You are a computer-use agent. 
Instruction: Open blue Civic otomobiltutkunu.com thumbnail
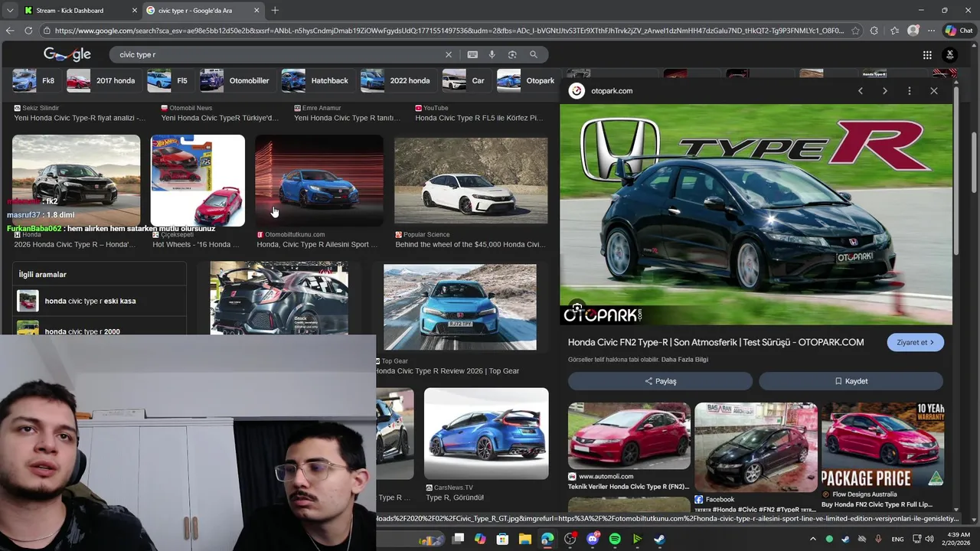[319, 181]
